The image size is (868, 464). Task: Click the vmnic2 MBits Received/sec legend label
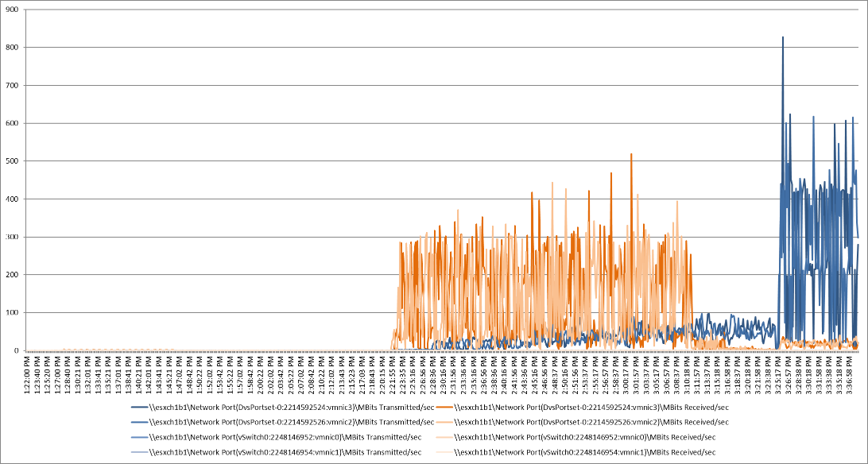591,422
